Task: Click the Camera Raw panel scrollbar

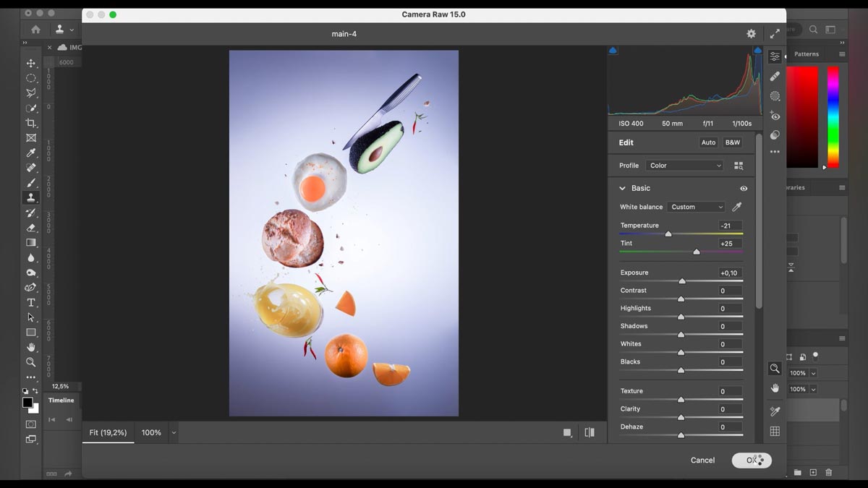Action: click(x=759, y=221)
